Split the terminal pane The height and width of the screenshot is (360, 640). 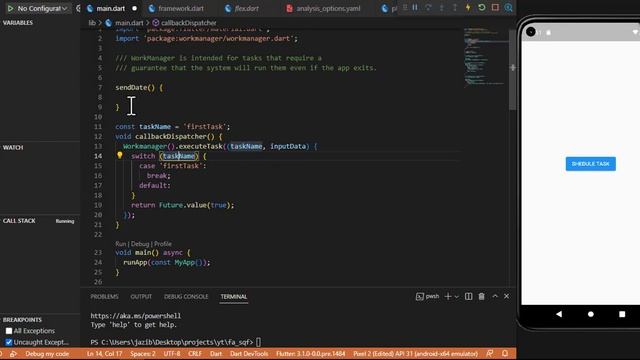pyautogui.click(x=469, y=296)
